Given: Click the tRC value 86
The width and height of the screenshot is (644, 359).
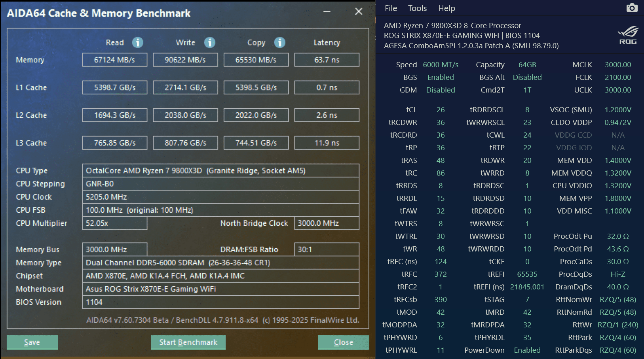Looking at the screenshot, I should click(x=441, y=173).
